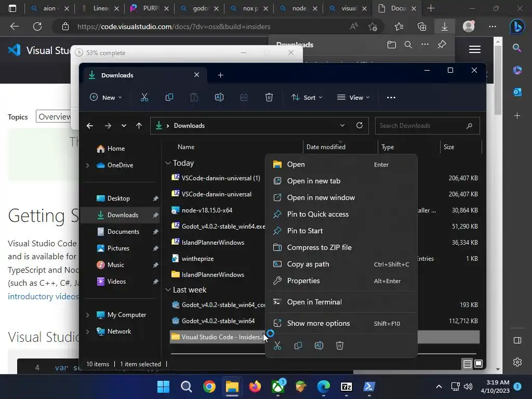Image resolution: width=532 pixels, height=399 pixels.
Task: Click the Rename icon in Explorer toolbar
Action: click(219, 97)
